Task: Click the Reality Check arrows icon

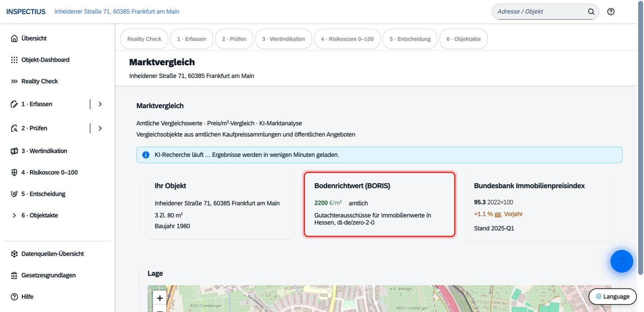Action: point(14,81)
